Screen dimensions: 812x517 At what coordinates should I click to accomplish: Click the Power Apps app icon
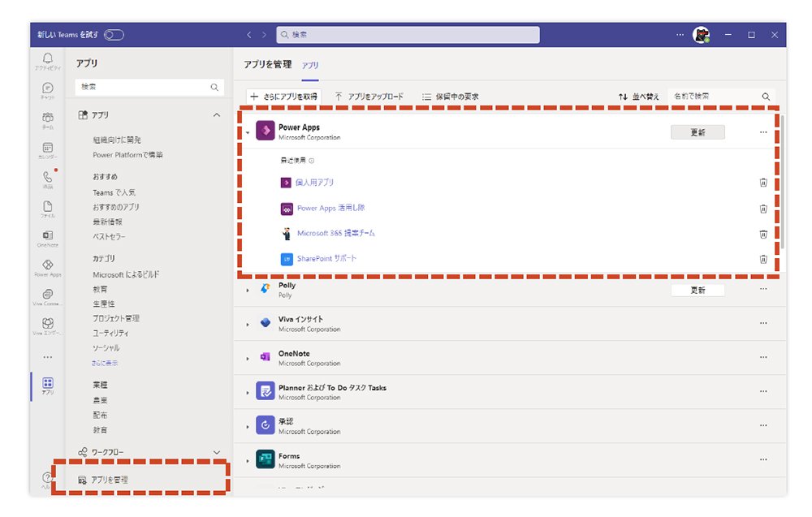click(x=266, y=131)
